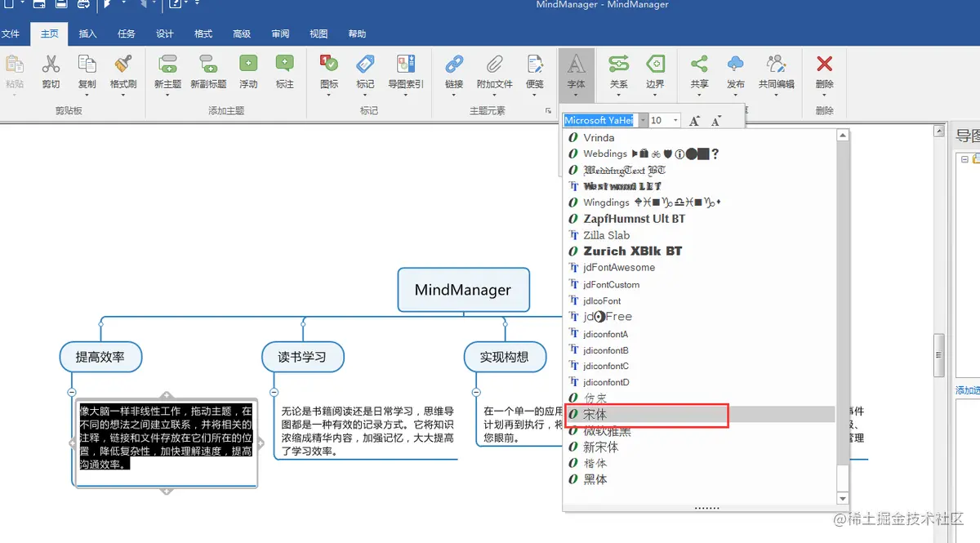This screenshot has height=543, width=980.
Task: Open the 文件 (File) menu
Action: (x=11, y=33)
